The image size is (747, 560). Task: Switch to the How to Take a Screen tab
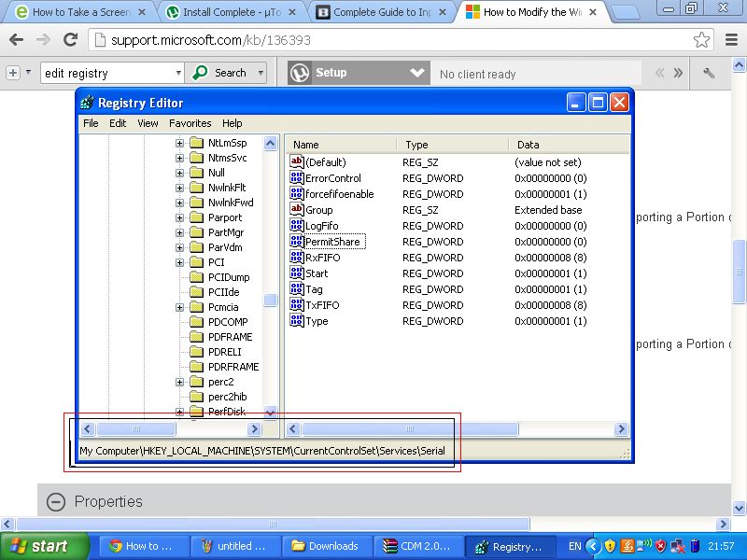(80, 12)
